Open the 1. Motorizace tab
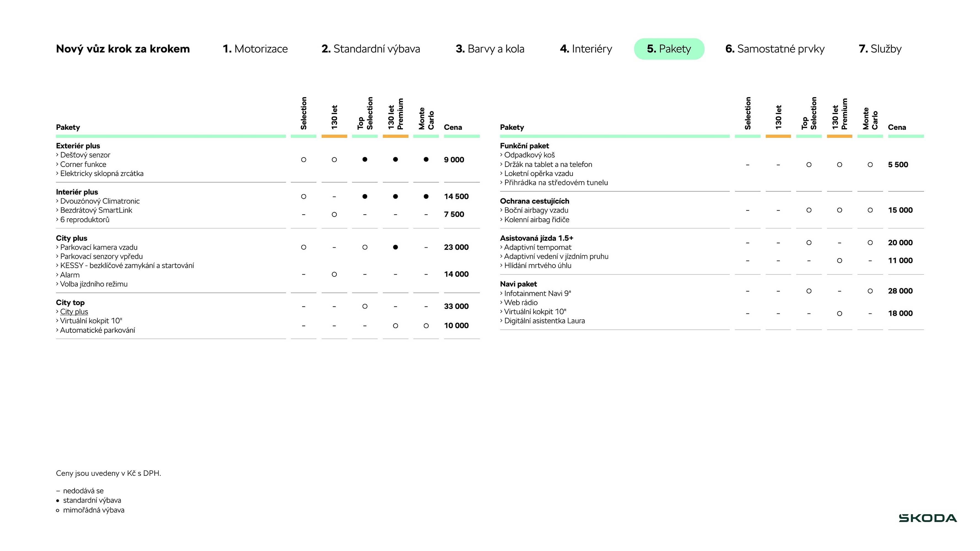Viewport: 980px width, 551px height. (255, 49)
